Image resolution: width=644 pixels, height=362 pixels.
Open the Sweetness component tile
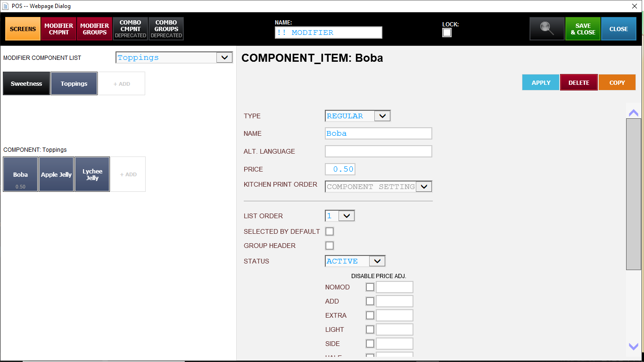[26, 83]
